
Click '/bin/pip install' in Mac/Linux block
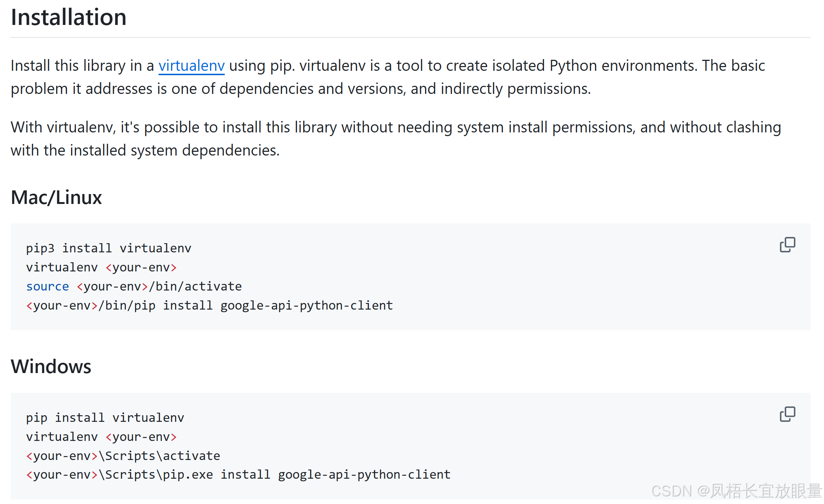coord(156,306)
